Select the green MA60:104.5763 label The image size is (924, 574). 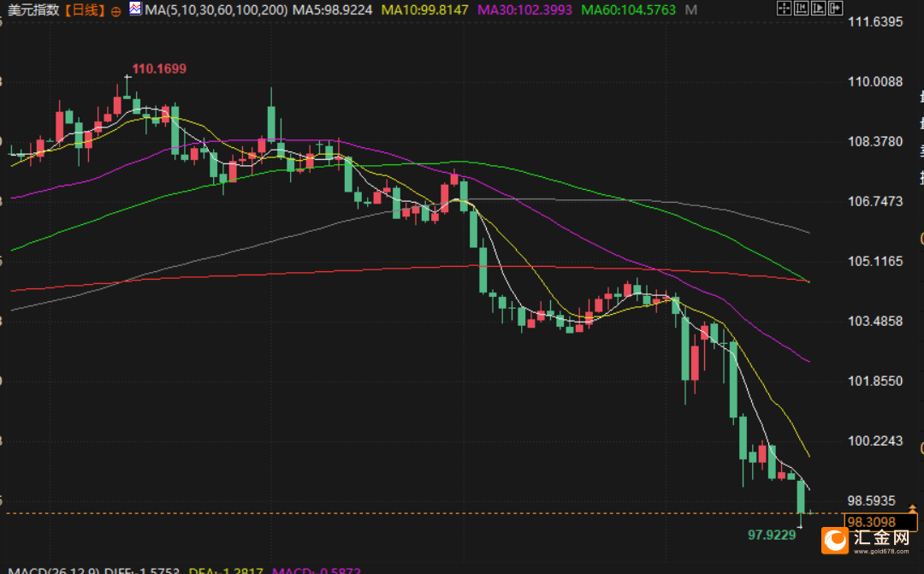click(x=628, y=10)
